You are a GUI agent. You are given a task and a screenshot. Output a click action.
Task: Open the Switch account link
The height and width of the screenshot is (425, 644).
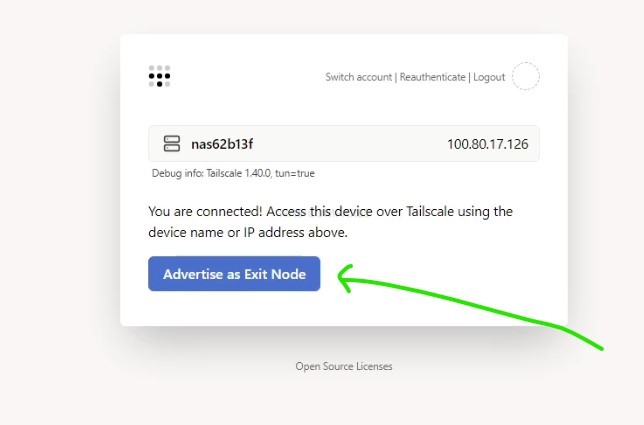(x=359, y=77)
